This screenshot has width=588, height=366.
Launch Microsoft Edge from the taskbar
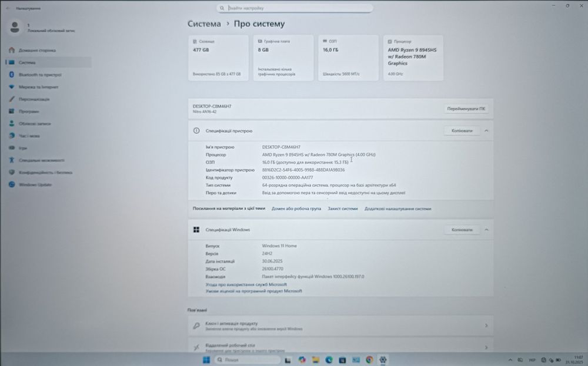tap(329, 360)
